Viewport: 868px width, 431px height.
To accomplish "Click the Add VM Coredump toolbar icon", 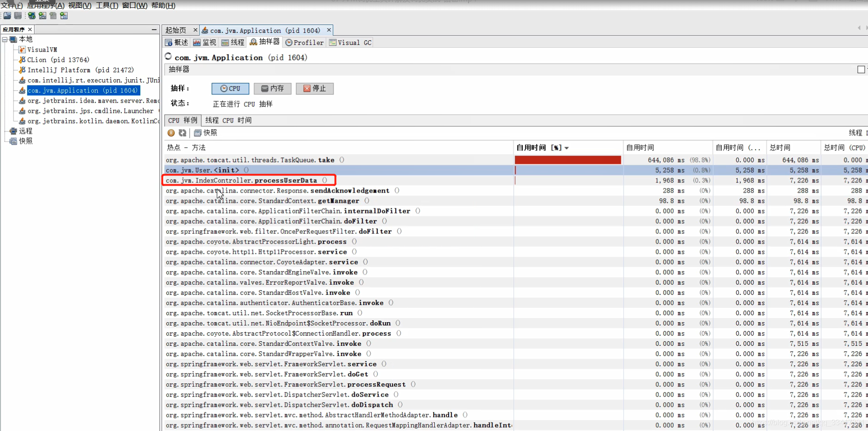I will pyautogui.click(x=53, y=16).
